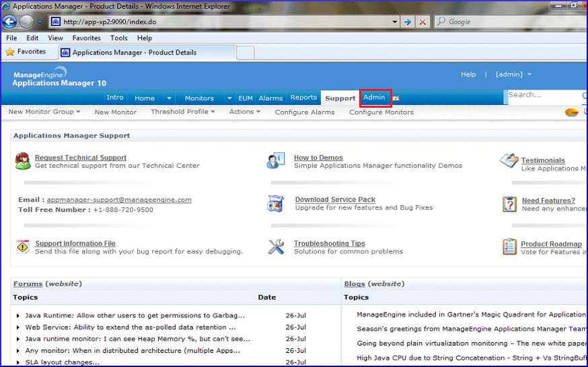
Task: Click the Product Roadmap clipboard icon
Action: pos(510,246)
